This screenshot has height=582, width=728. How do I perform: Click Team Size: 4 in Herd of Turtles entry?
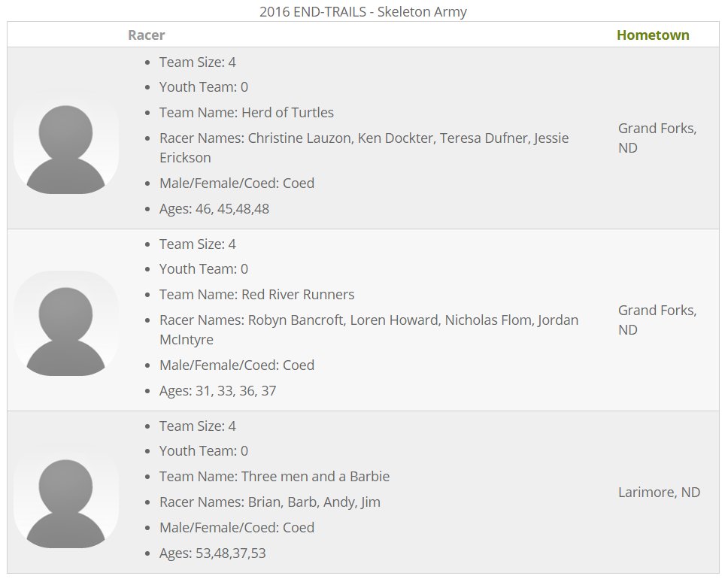(197, 62)
